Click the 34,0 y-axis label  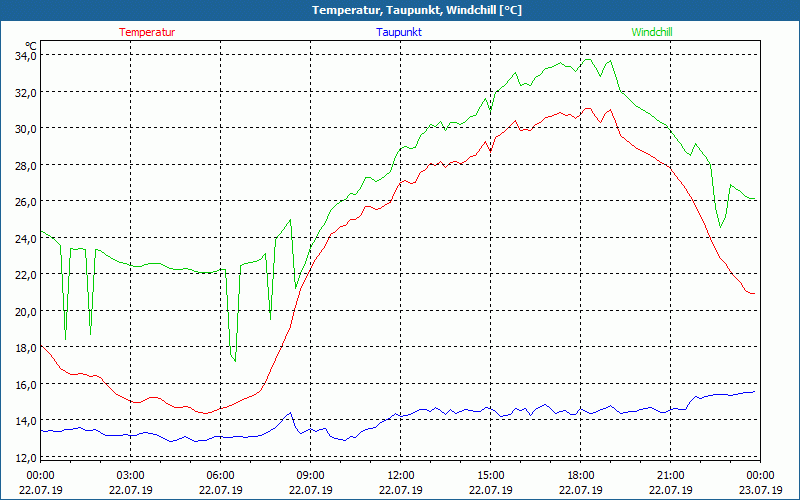pyautogui.click(x=26, y=56)
